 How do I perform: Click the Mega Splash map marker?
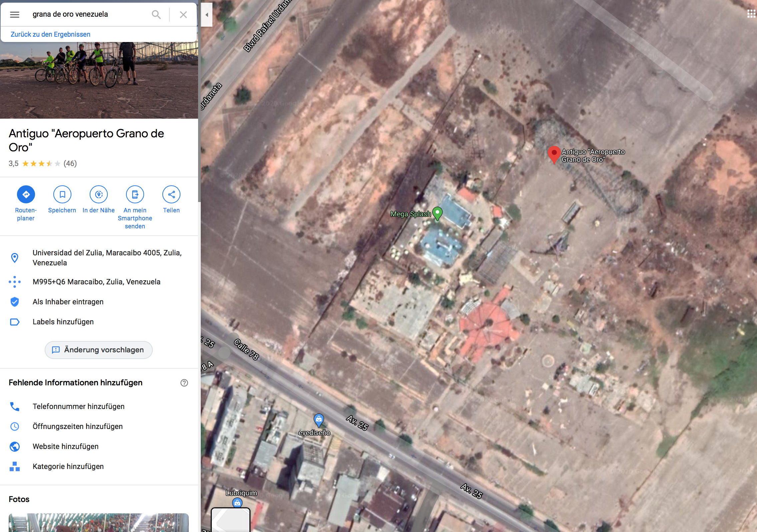(437, 213)
